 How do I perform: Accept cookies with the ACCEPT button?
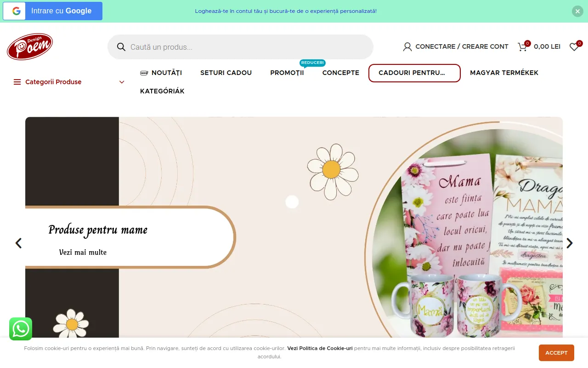tap(556, 353)
